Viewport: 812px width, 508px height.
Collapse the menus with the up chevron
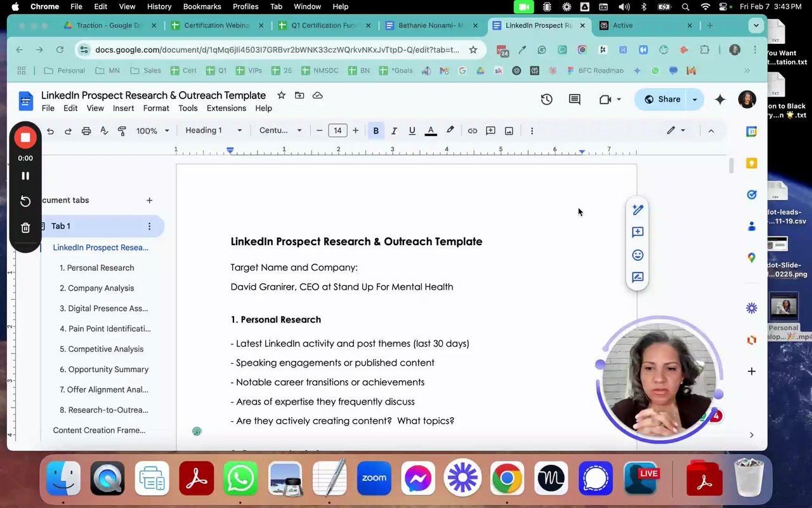(x=711, y=131)
